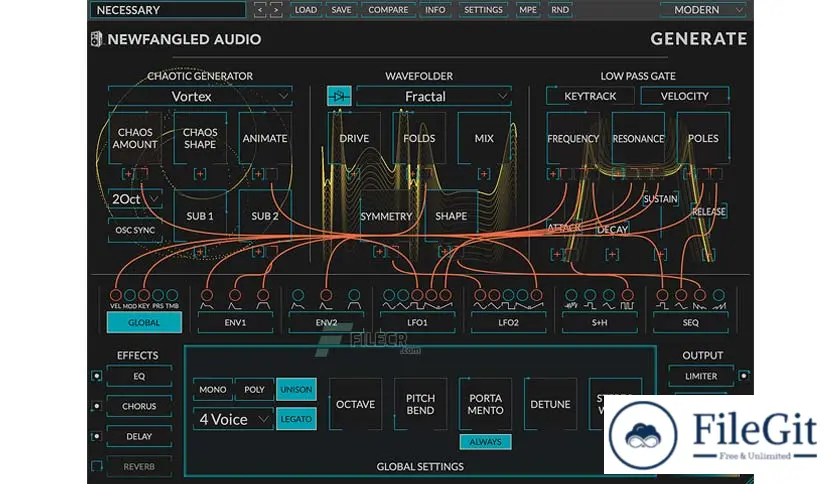Switch to the ENV1 tab
Image resolution: width=836 pixels, height=484 pixels.
(235, 322)
